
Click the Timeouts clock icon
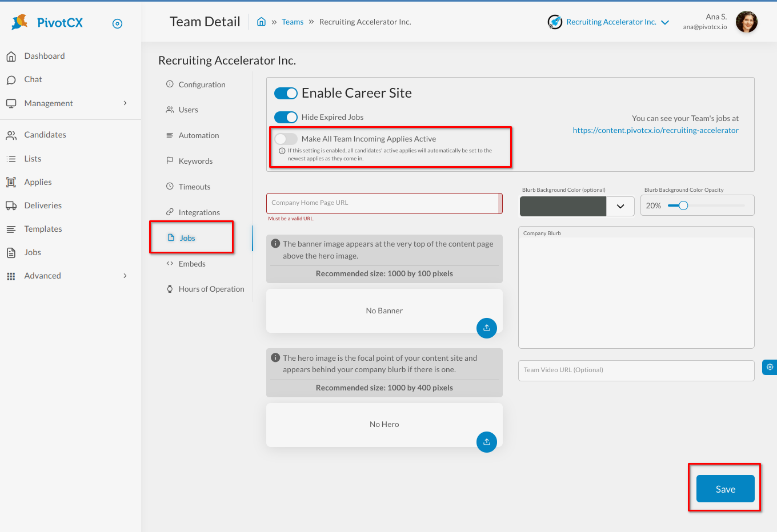(x=170, y=186)
